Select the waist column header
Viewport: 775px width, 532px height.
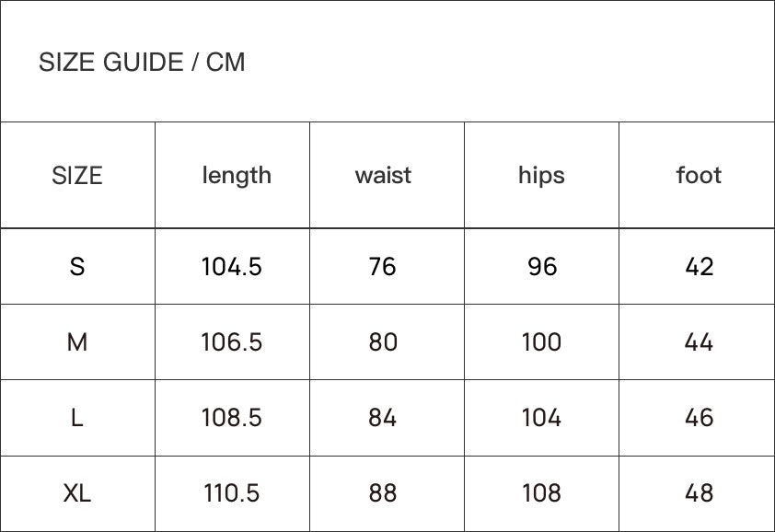tap(383, 175)
